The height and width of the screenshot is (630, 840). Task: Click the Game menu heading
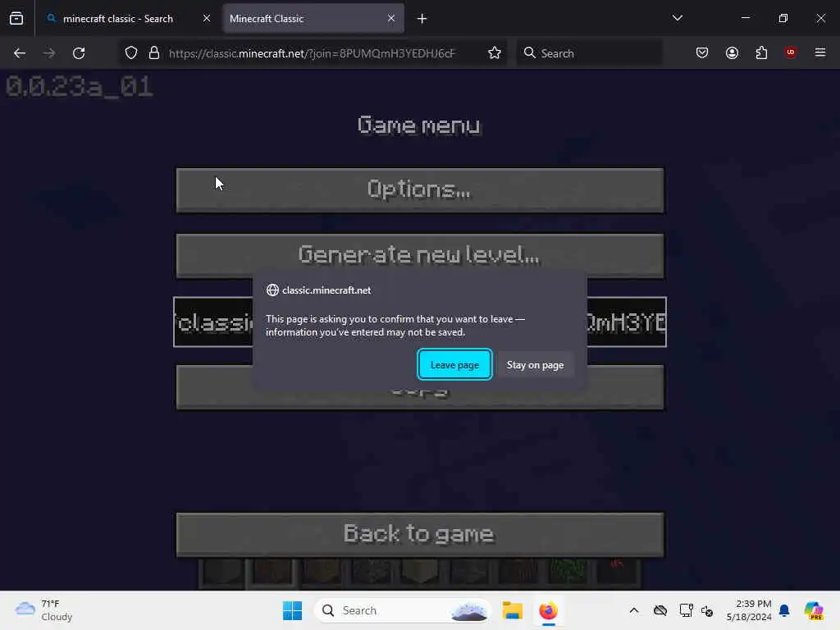coord(419,125)
